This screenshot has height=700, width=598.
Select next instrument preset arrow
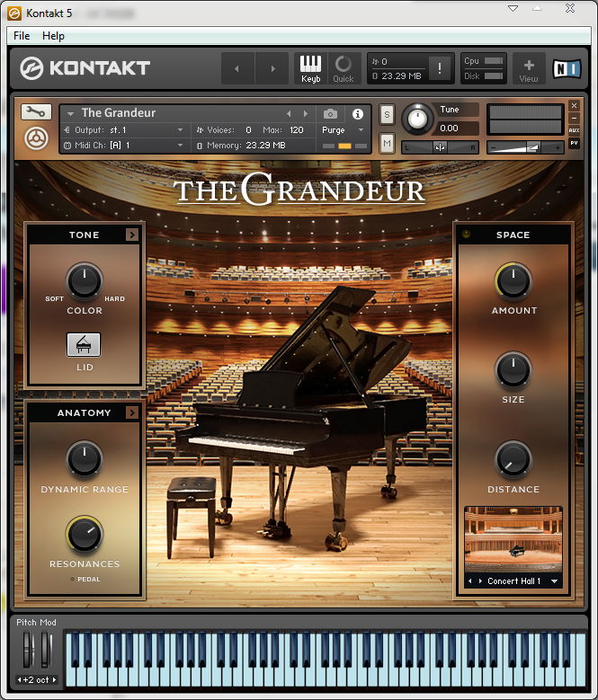click(306, 114)
